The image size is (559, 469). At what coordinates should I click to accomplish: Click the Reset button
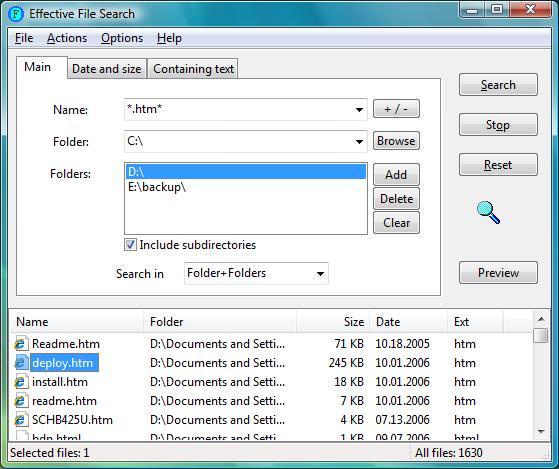[x=498, y=165]
